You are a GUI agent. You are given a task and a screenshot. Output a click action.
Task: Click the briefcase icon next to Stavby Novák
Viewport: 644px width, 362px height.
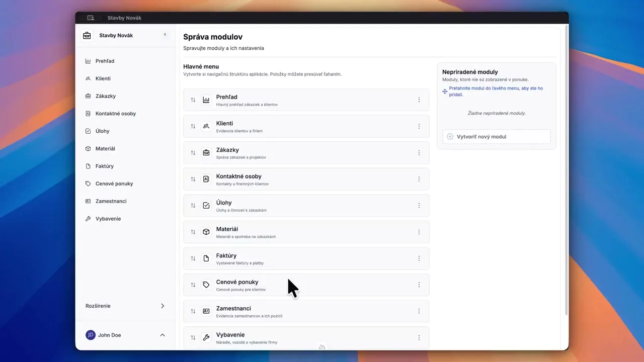point(87,36)
